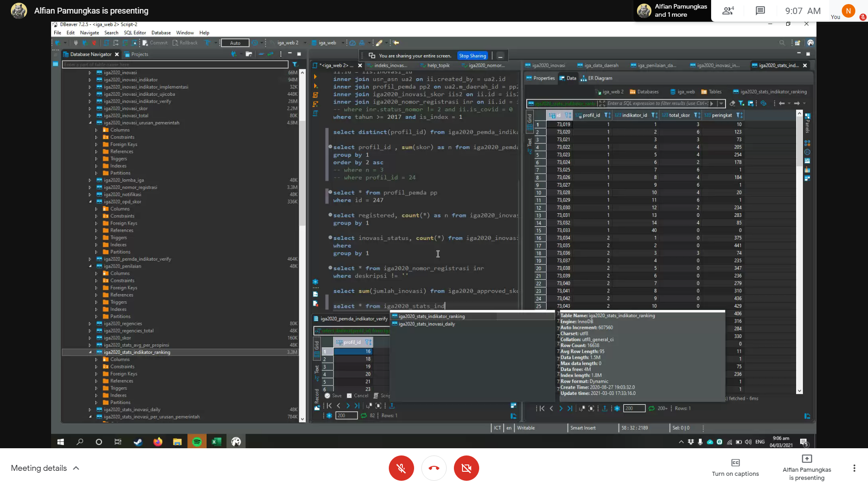Click execute SQL statement arrow icon
Screen dimensions: 868x488
click(x=315, y=77)
